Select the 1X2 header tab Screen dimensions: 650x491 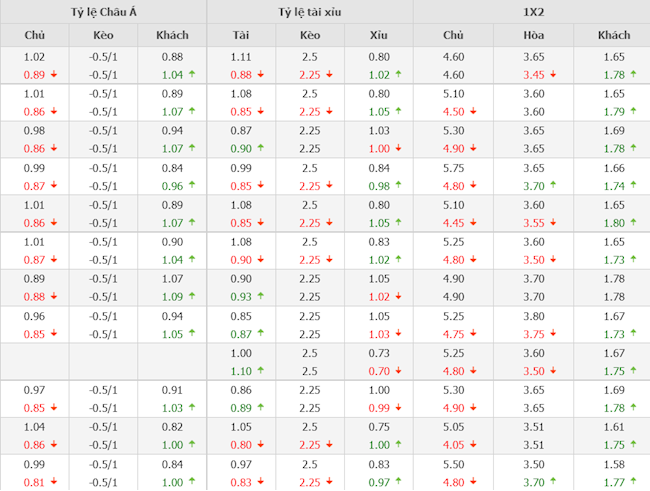click(531, 12)
